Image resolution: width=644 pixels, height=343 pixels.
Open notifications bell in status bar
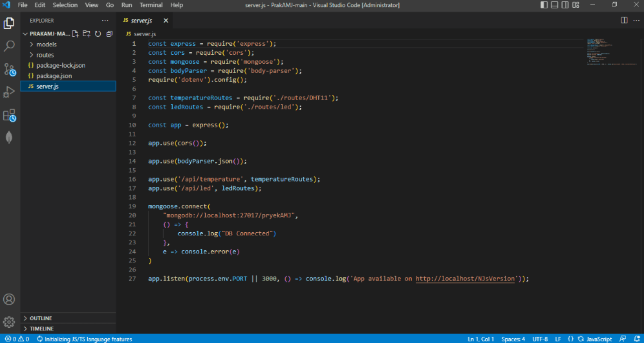(637, 339)
